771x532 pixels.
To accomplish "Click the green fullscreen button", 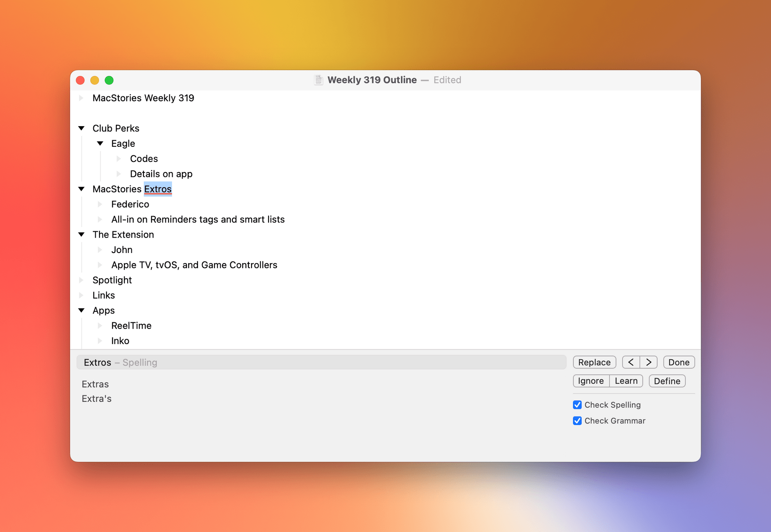I will pos(111,80).
